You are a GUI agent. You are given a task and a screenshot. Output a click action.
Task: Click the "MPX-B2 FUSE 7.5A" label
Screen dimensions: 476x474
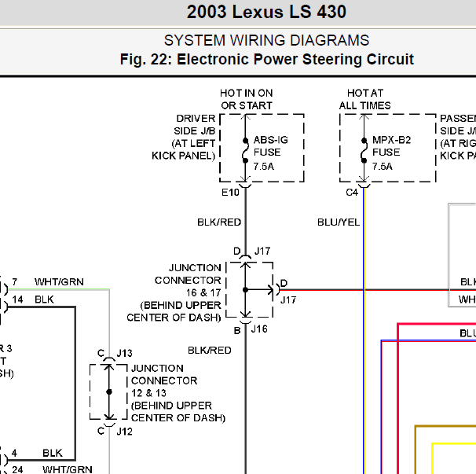pos(391,153)
